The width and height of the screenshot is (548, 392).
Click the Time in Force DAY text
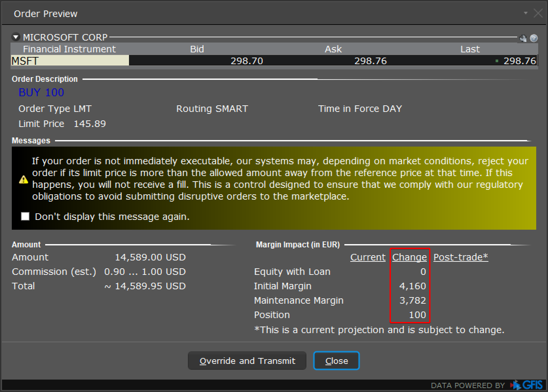click(360, 109)
